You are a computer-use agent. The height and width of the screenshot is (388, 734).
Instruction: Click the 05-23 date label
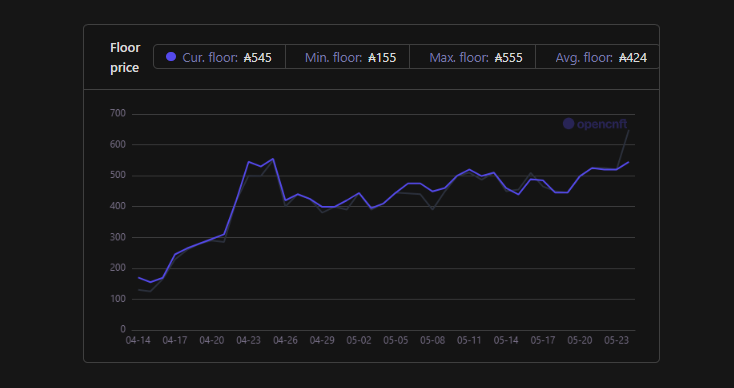617,340
